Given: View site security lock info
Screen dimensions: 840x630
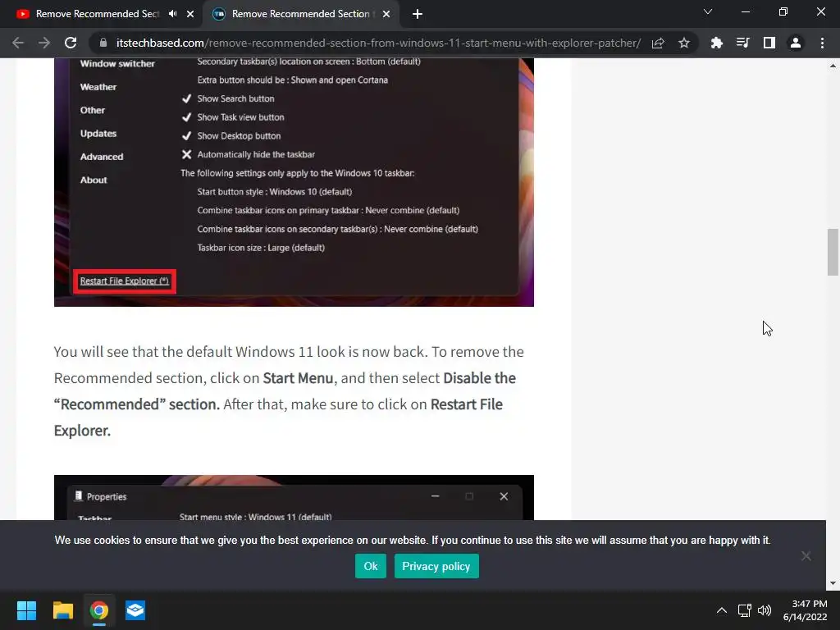Looking at the screenshot, I should click(103, 43).
